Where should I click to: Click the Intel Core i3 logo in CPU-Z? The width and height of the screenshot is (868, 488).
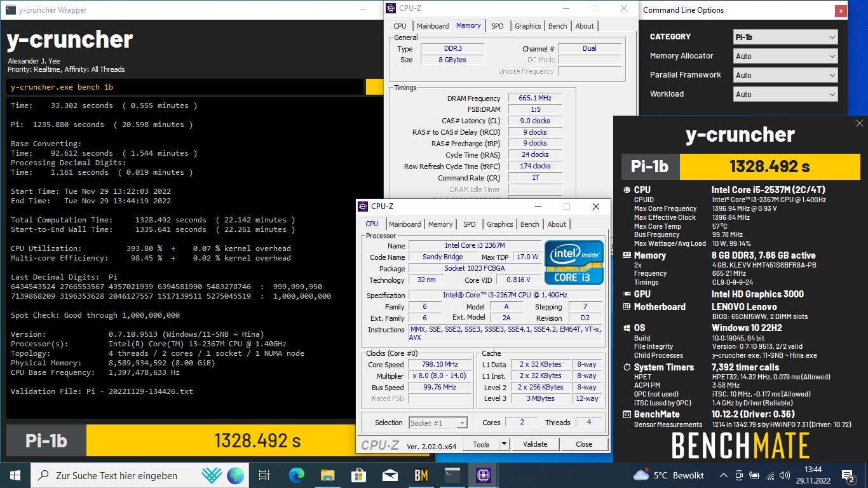tap(574, 262)
